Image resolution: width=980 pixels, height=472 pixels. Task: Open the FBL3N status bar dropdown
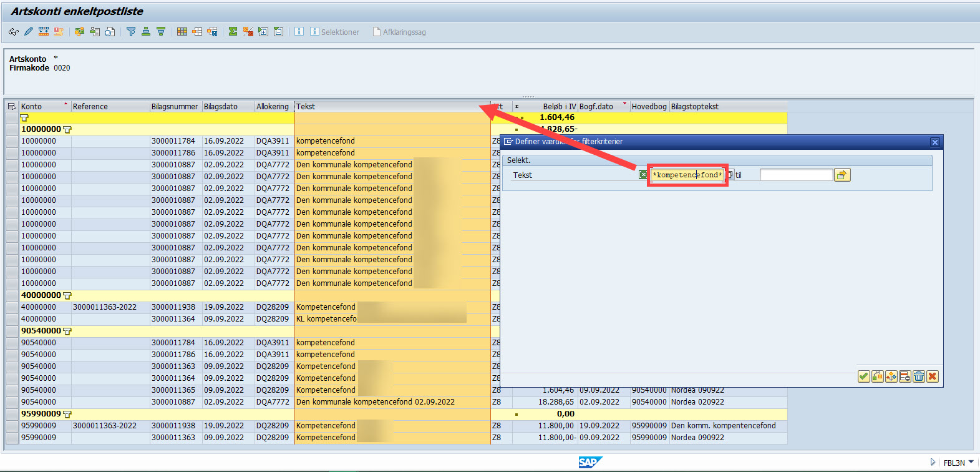[x=971, y=463]
